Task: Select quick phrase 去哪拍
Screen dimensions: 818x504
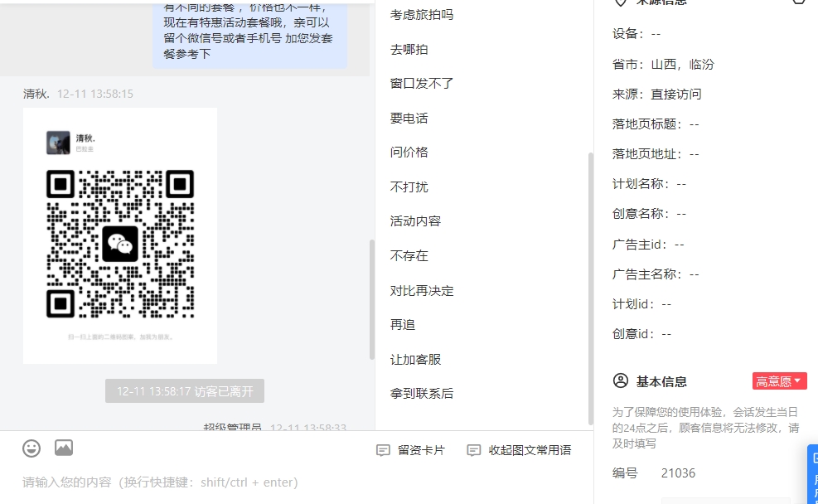Action: coord(409,49)
